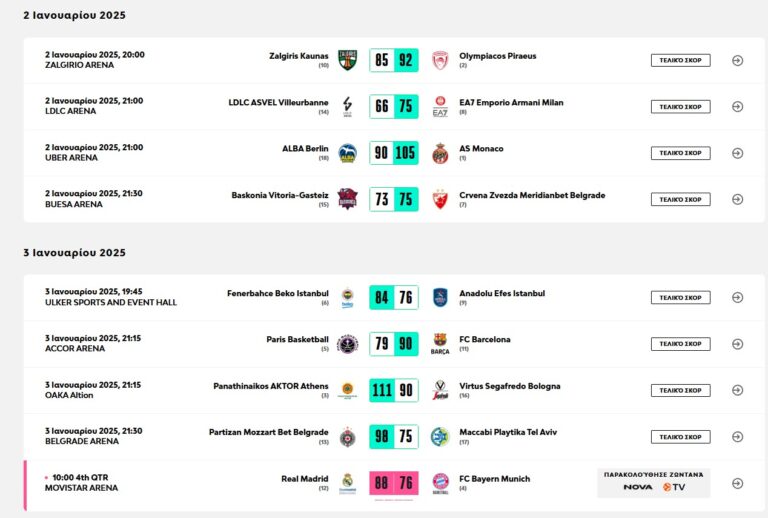Click the Zalgiris Kaunas team logo
The image size is (768, 518).
pyautogui.click(x=347, y=60)
